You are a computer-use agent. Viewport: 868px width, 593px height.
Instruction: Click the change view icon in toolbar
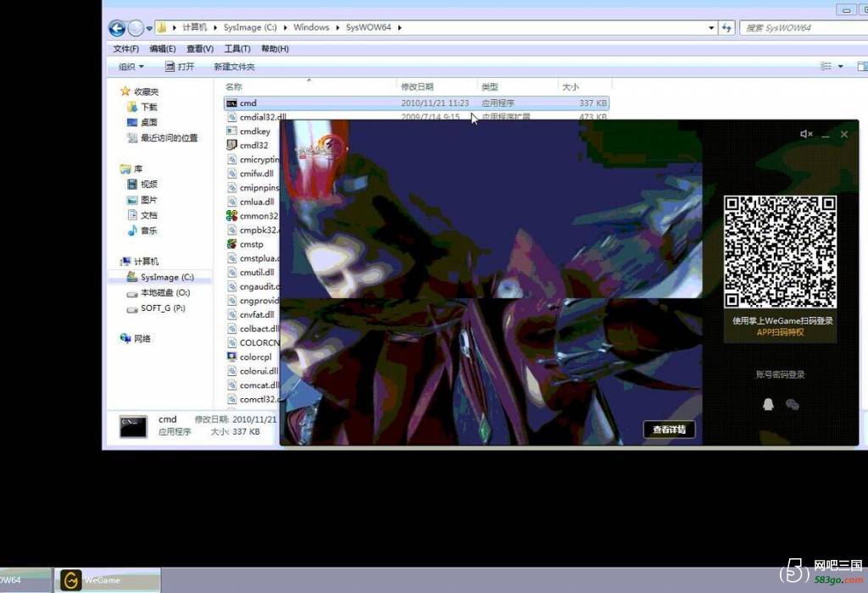826,66
